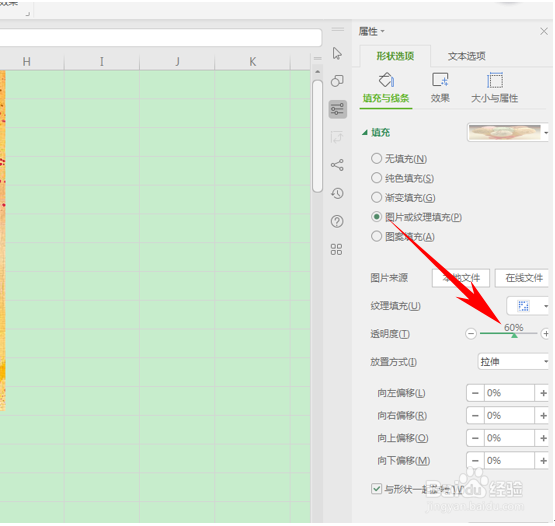The height and width of the screenshot is (526, 555).
Task: Open the apps grid icon in sidebar
Action: [336, 250]
